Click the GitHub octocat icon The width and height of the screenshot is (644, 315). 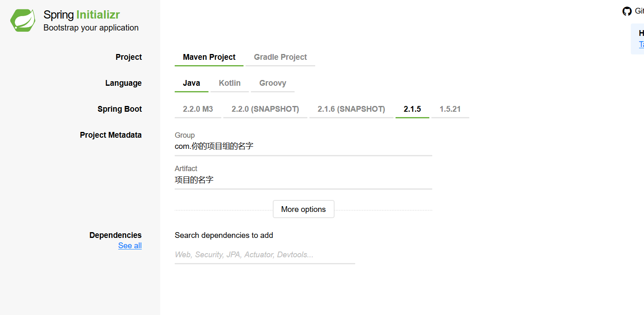pos(627,11)
